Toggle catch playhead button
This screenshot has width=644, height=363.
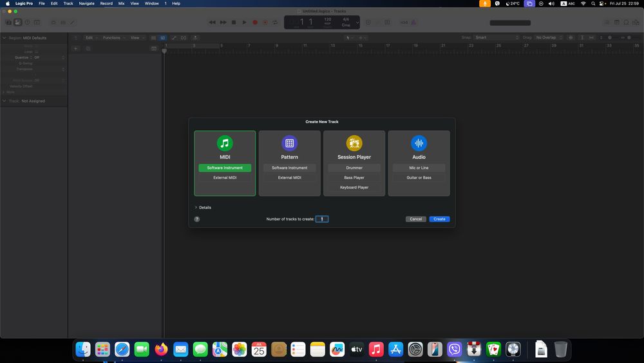click(x=196, y=38)
